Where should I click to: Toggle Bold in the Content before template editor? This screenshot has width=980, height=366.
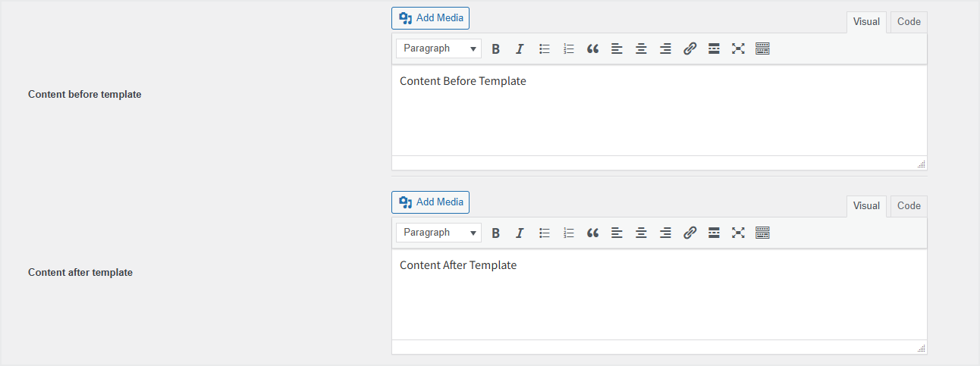pos(496,48)
